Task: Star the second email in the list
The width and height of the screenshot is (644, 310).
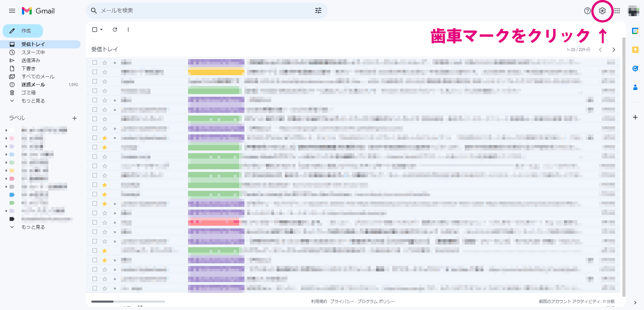Action: coord(105,72)
